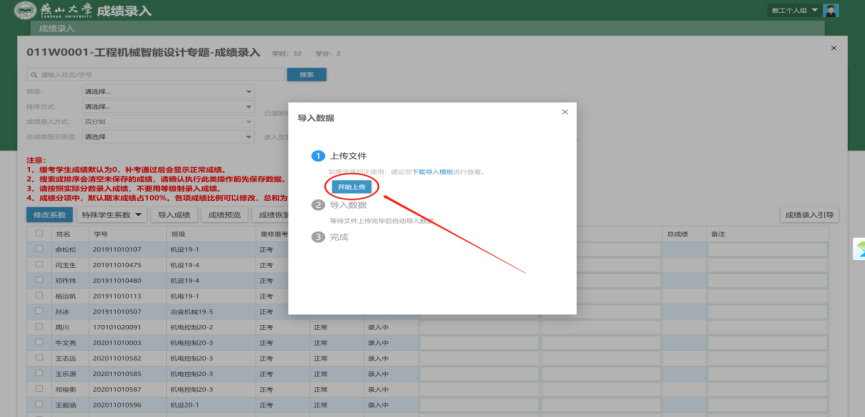Click the search magnifier icon in search box

point(34,75)
